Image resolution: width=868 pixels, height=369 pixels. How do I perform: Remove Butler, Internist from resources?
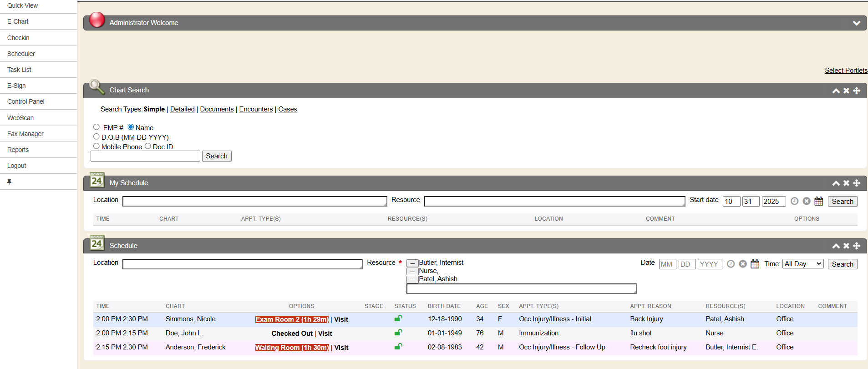[x=412, y=263]
